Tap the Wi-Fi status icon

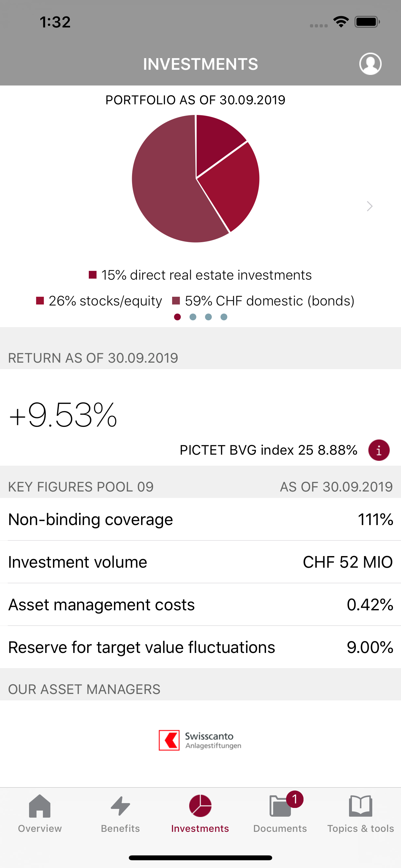tap(341, 22)
